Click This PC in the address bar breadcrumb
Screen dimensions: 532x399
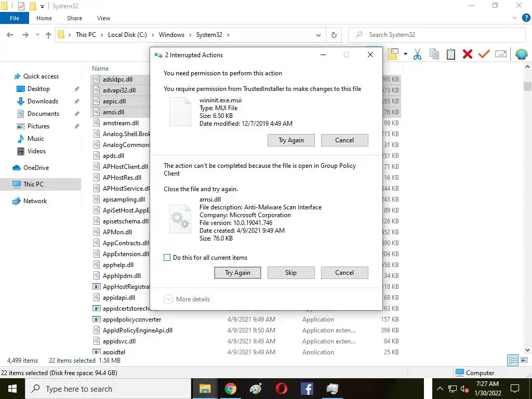tap(86, 35)
